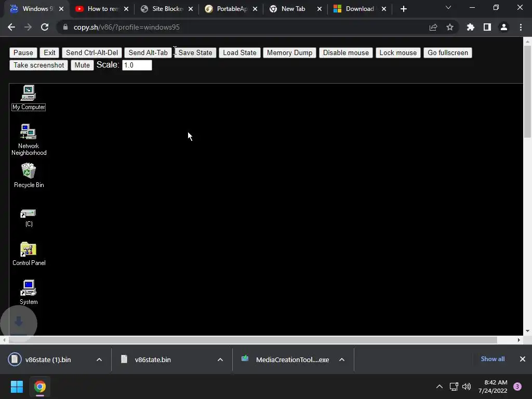
Task: Expand options for MediaCreationTool download
Action: pyautogui.click(x=342, y=360)
